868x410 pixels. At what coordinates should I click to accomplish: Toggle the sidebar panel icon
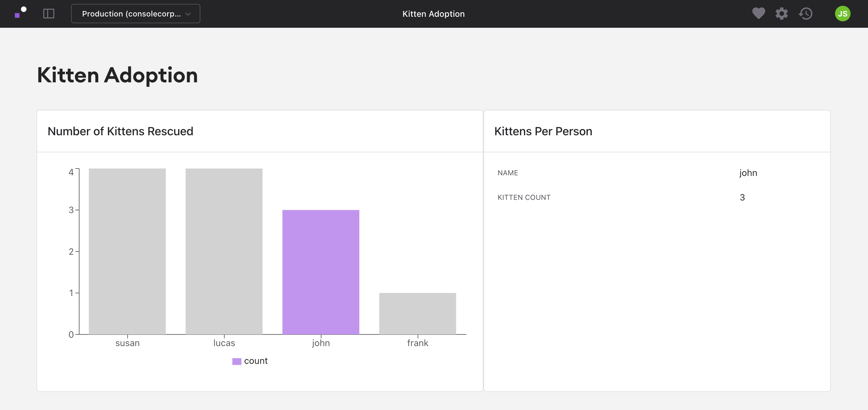49,14
